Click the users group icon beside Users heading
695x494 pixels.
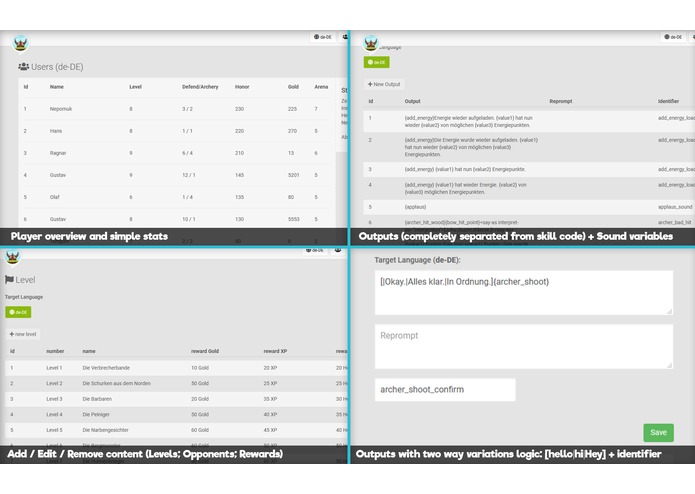point(23,67)
